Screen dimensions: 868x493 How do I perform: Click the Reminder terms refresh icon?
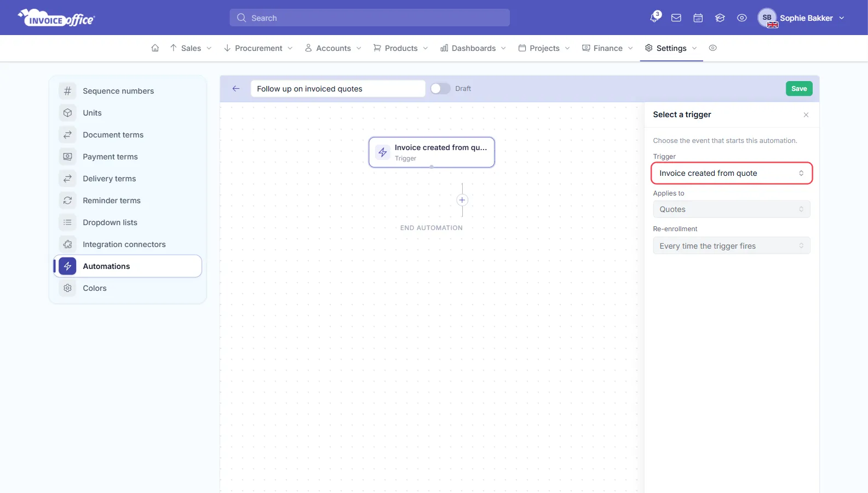click(67, 200)
